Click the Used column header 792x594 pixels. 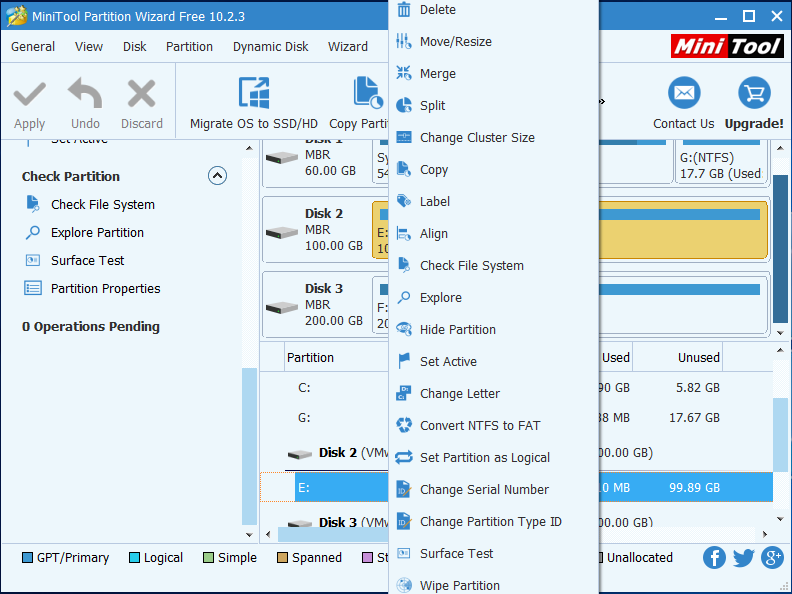point(616,358)
